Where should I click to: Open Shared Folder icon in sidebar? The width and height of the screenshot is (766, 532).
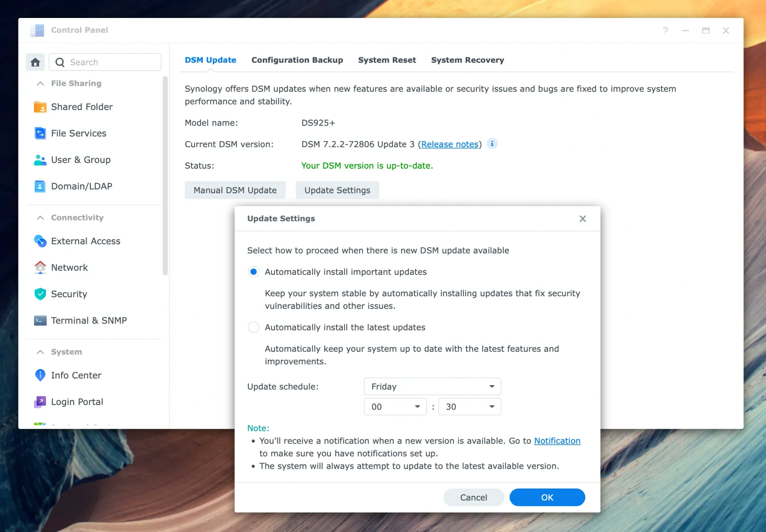pos(40,107)
